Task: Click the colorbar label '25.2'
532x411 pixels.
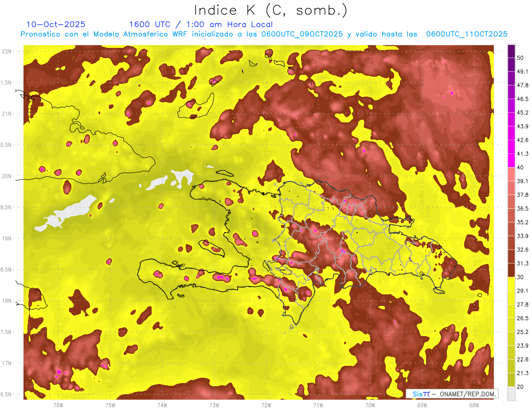Action: tap(523, 332)
